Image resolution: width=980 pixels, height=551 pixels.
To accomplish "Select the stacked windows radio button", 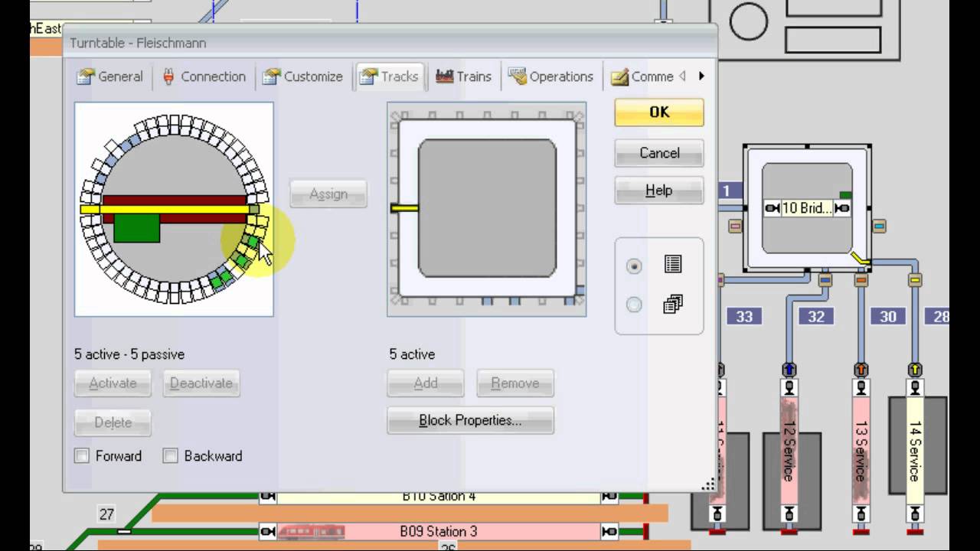I will click(634, 305).
